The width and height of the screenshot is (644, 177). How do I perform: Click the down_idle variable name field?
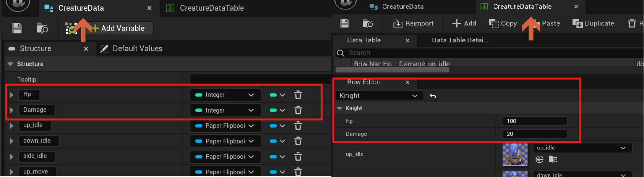point(39,141)
